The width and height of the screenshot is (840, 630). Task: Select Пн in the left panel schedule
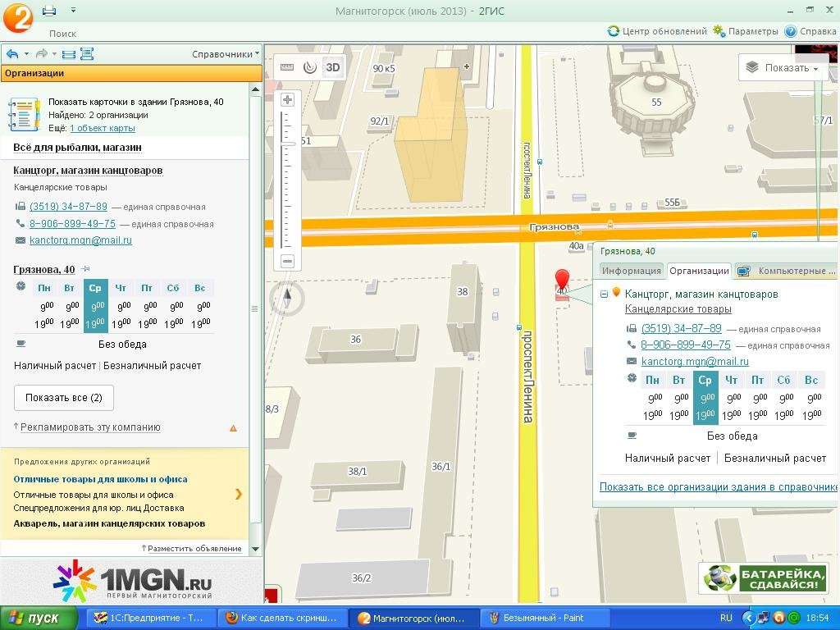(44, 288)
